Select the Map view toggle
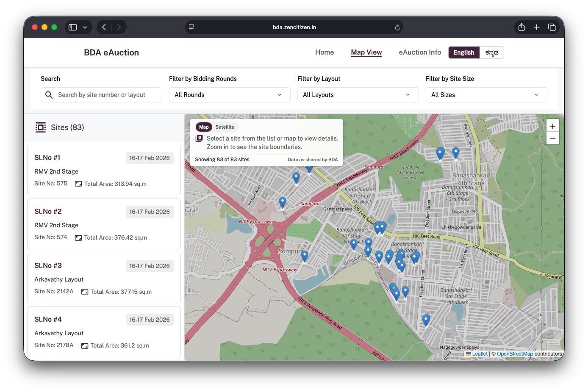 click(x=204, y=127)
